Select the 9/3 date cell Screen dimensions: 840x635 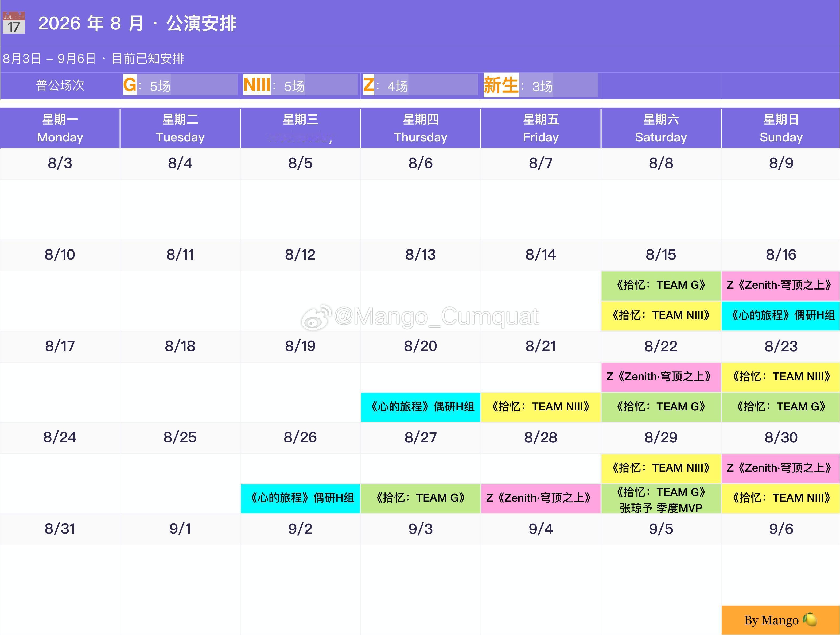(420, 529)
